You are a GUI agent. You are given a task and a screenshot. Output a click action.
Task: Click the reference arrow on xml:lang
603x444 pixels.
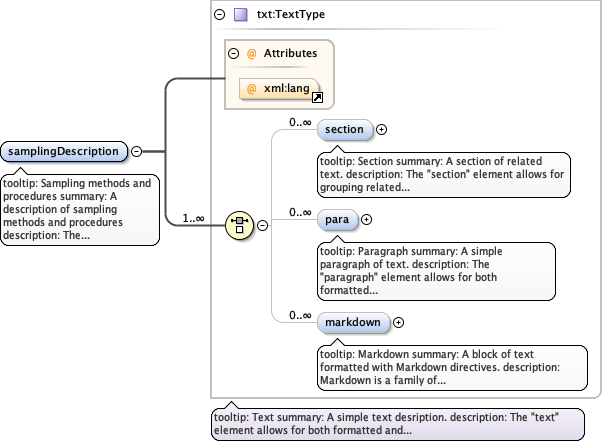tap(317, 98)
